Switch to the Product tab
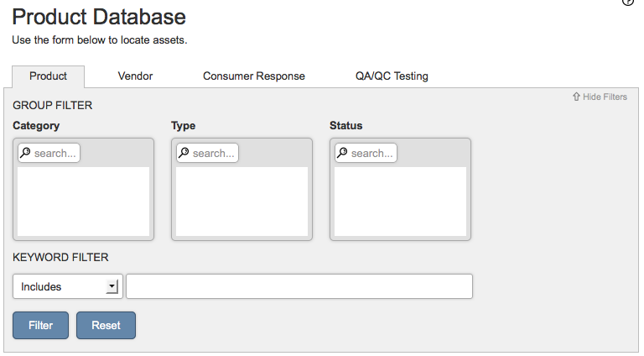 48,76
